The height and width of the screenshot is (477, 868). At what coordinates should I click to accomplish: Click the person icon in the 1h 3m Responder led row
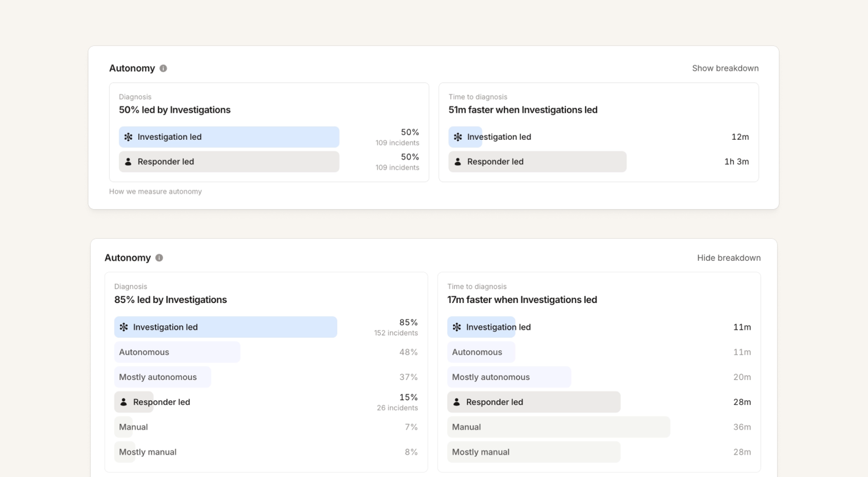[458, 161]
